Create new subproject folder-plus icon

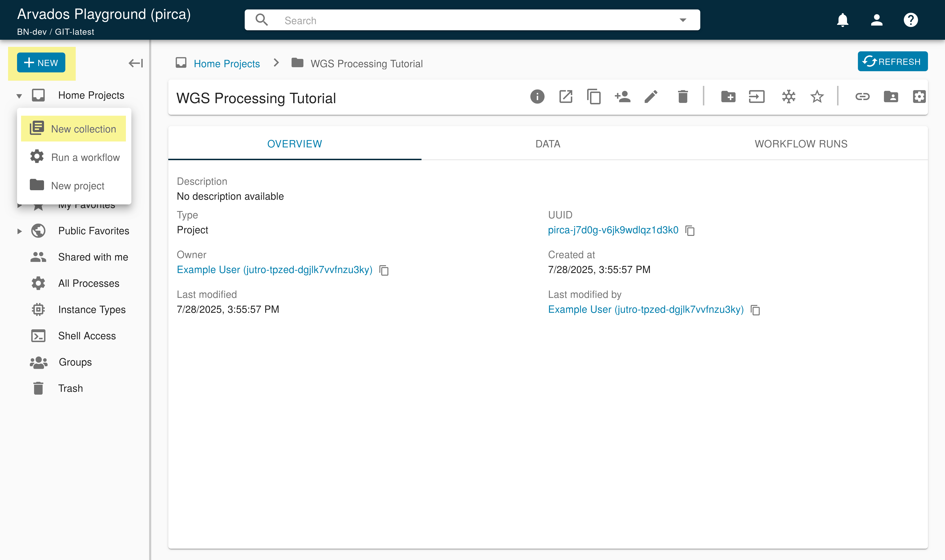pos(728,97)
